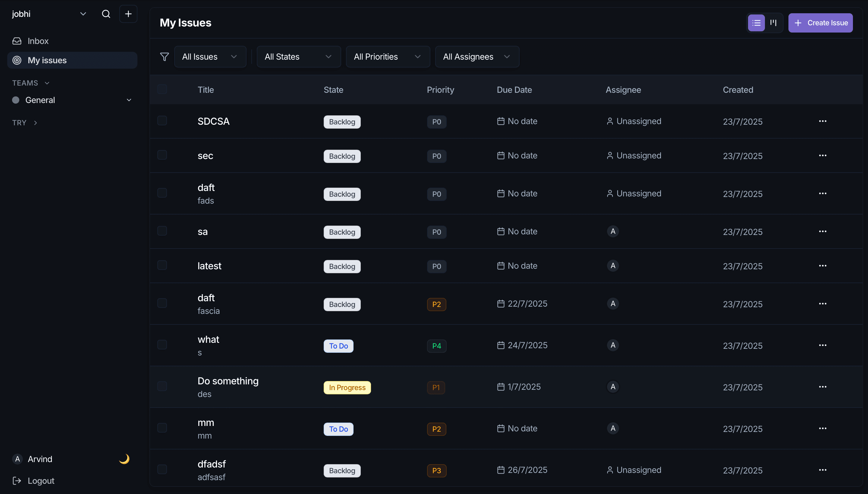Open the ellipsis menu for the SDCSA issue

pyautogui.click(x=823, y=121)
